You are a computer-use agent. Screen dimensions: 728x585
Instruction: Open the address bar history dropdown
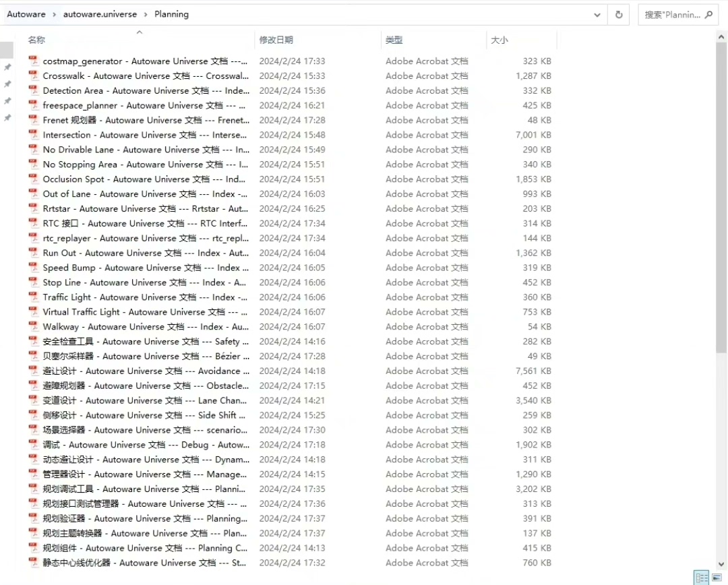point(597,15)
